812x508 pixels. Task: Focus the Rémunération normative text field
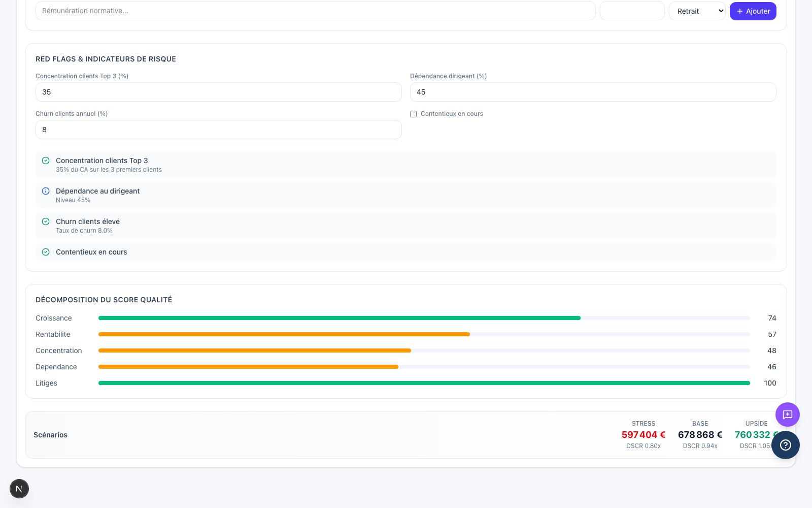(315, 11)
